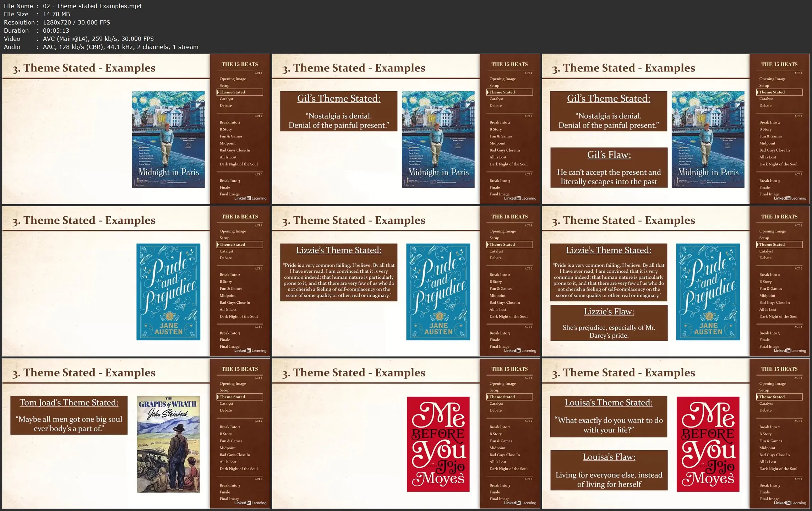This screenshot has width=812, height=511.
Task: Click Midnight in Paris poster beside Gil's Flaw box
Action: point(708,140)
